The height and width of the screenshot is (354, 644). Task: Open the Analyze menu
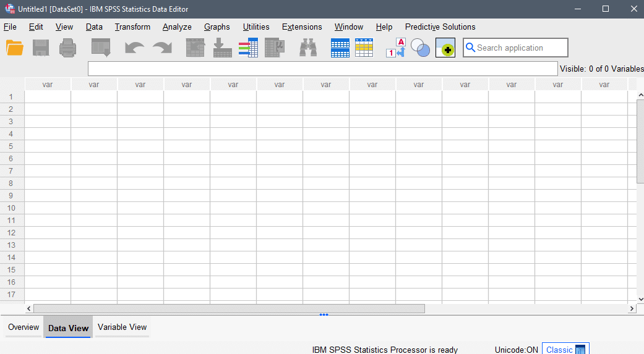(x=177, y=27)
